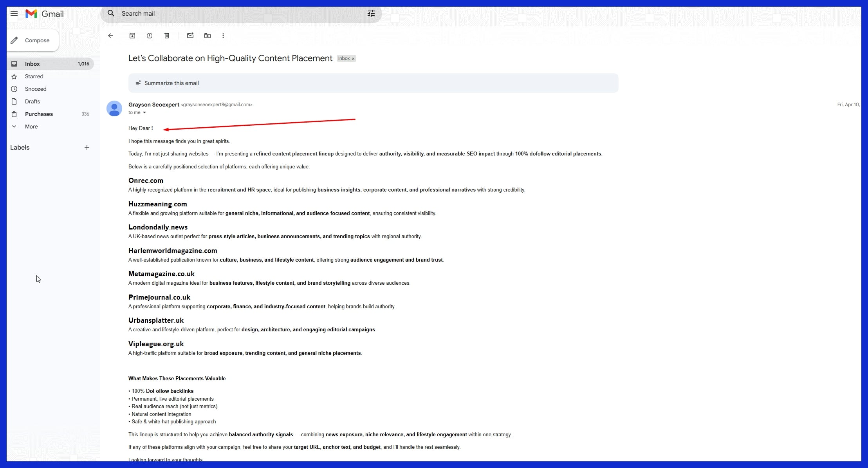Open Starred messages
Screen dimensions: 868x468
click(34, 76)
